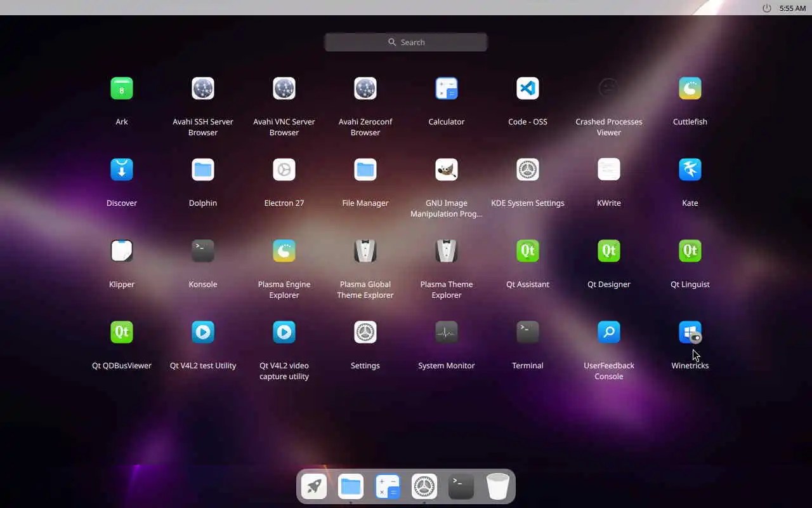Image resolution: width=812 pixels, height=508 pixels.
Task: Open Konsole terminal emulator
Action: (x=203, y=251)
